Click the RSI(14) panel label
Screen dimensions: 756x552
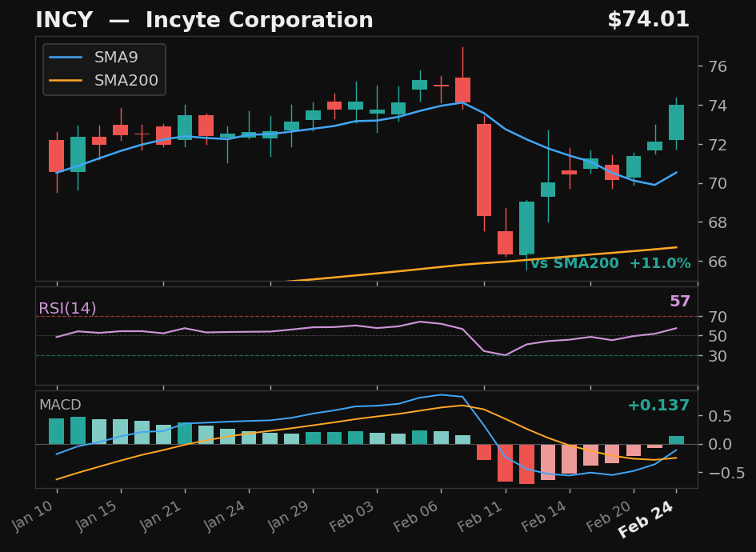[x=67, y=308]
